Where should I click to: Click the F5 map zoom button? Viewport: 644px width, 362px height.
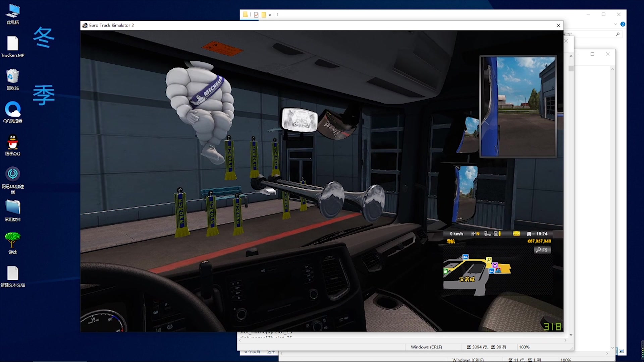(x=542, y=250)
